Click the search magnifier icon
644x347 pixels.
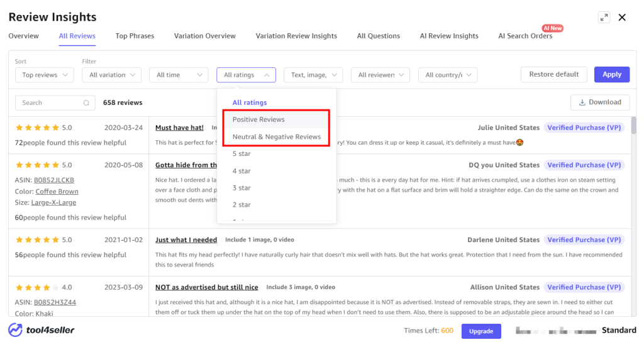[x=86, y=103]
